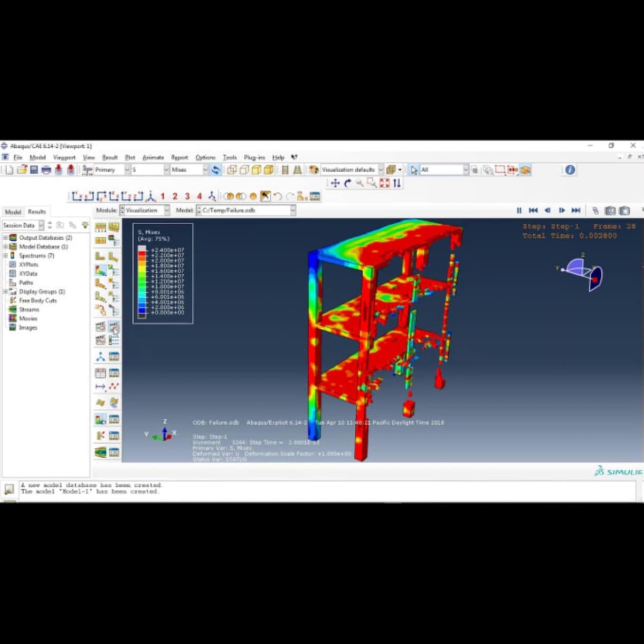Click the Auto-fit view icon
Image resolution: width=644 pixels, height=644 pixels.
point(384,183)
